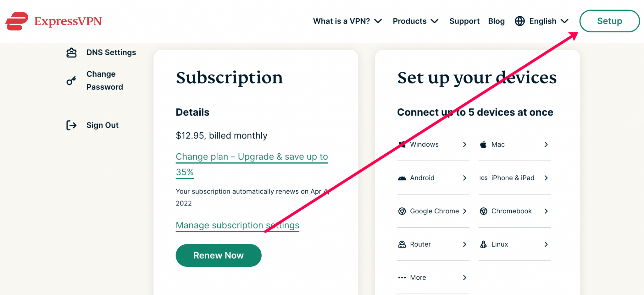Click the globe icon near English

519,21
